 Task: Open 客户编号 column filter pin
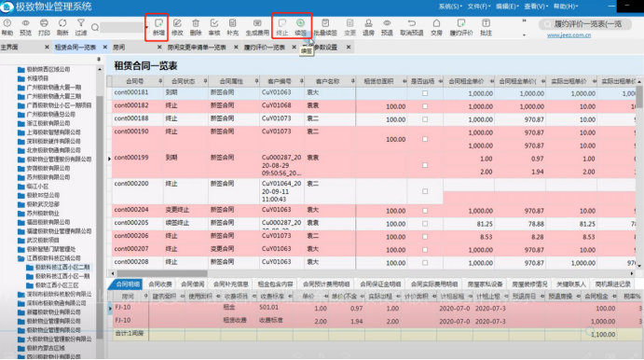point(301,81)
